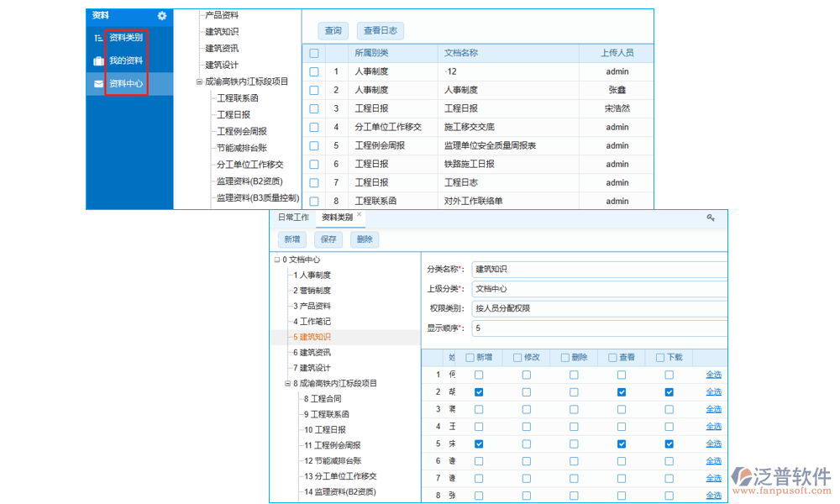Click the 显示顺序 input field

click(x=599, y=328)
